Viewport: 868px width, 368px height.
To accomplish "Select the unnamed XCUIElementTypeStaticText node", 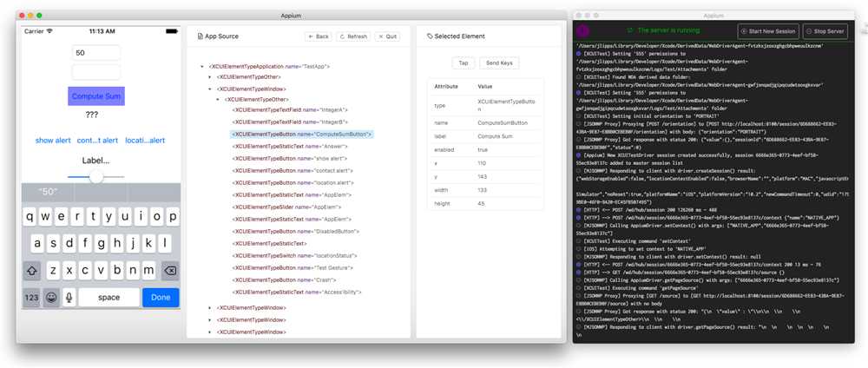I will click(x=269, y=244).
